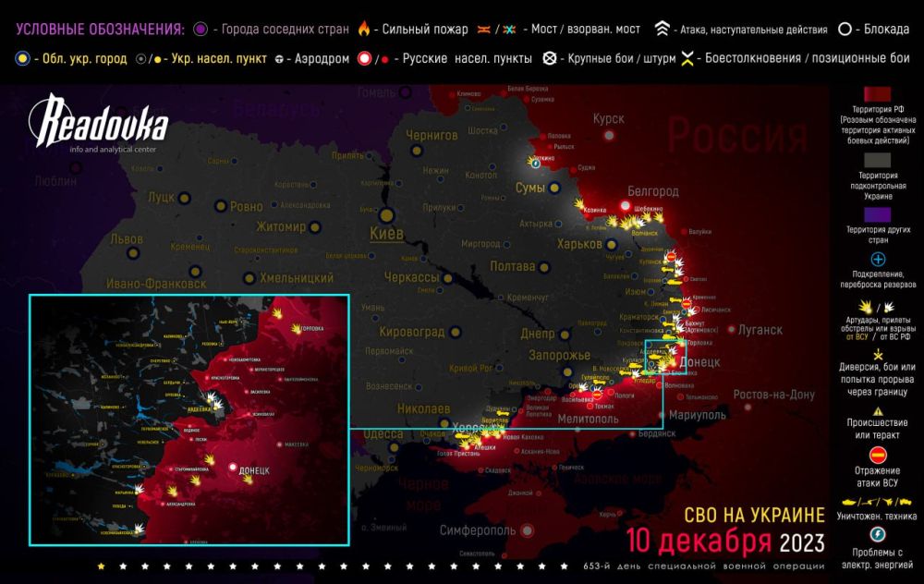Click the Одесса label
The image size is (924, 584).
[x=383, y=433]
